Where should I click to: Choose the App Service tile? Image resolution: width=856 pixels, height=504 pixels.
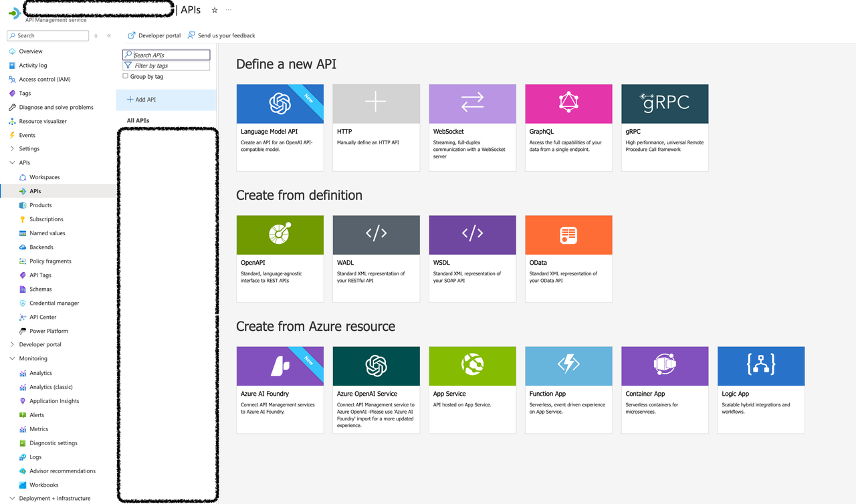click(472, 390)
